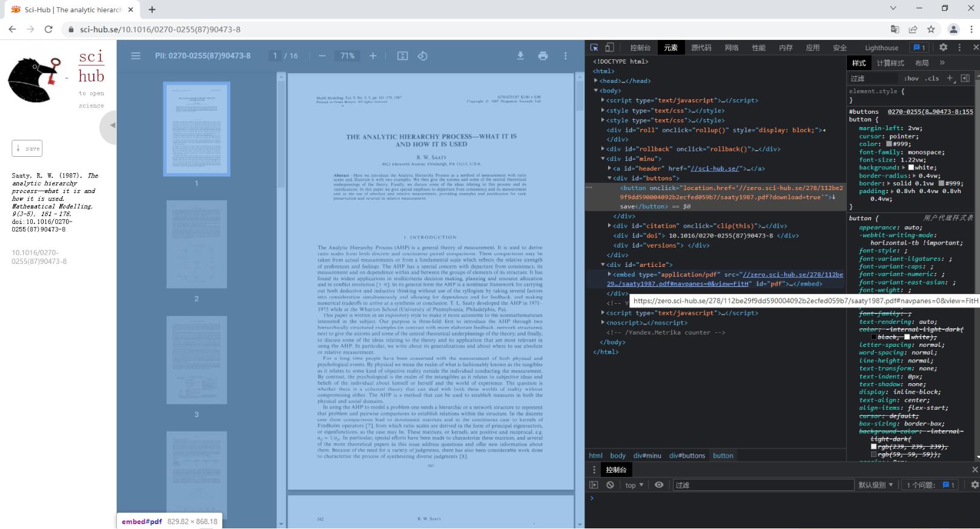Select page 2 thumbnail in PDF sidebar
The width and height of the screenshot is (980, 529).
pyautogui.click(x=196, y=244)
